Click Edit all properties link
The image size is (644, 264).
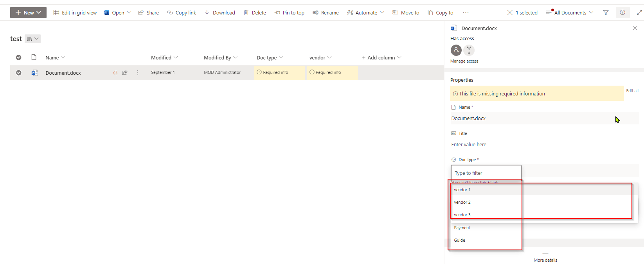632,91
